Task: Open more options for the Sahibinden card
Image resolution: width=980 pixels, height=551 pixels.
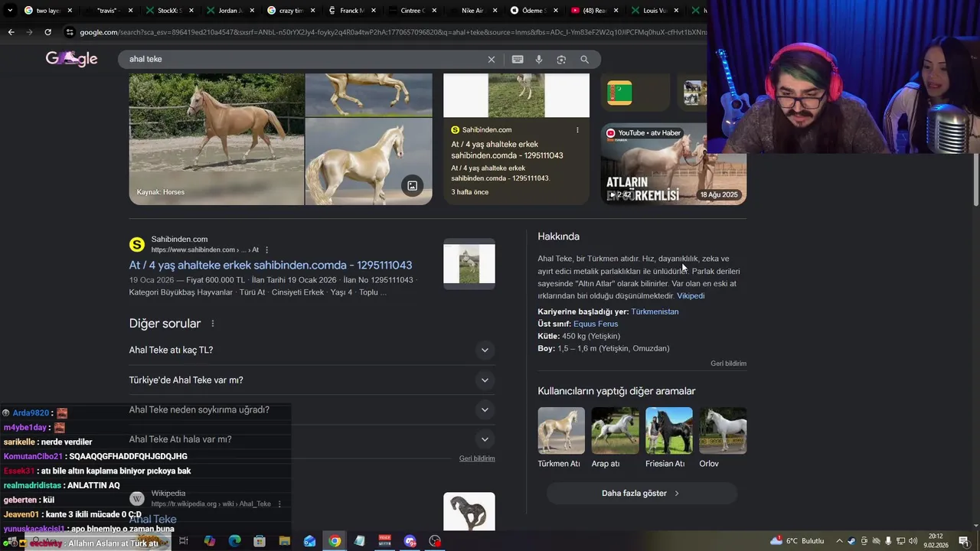Action: click(x=577, y=130)
